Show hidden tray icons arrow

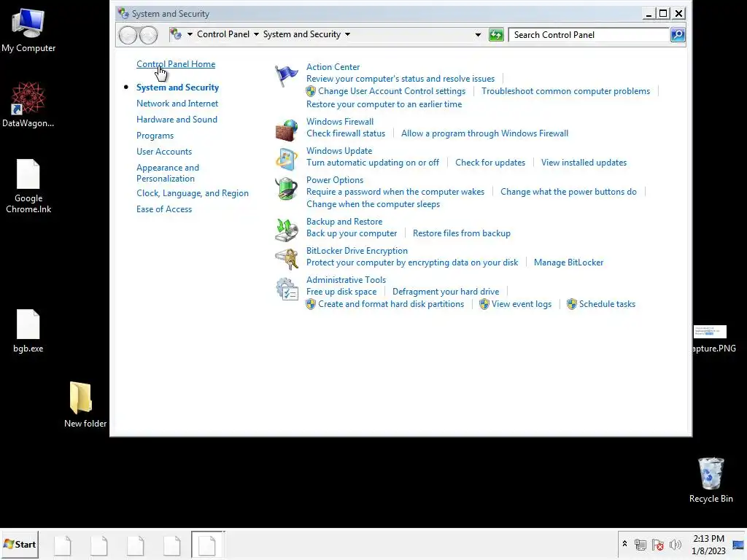[624, 544]
